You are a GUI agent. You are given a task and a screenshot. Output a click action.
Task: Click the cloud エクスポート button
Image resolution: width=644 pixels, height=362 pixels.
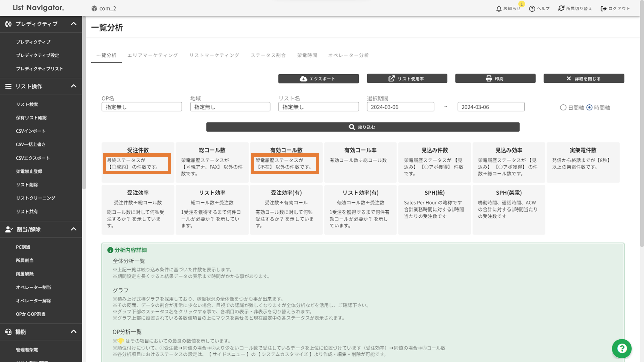(318, 79)
